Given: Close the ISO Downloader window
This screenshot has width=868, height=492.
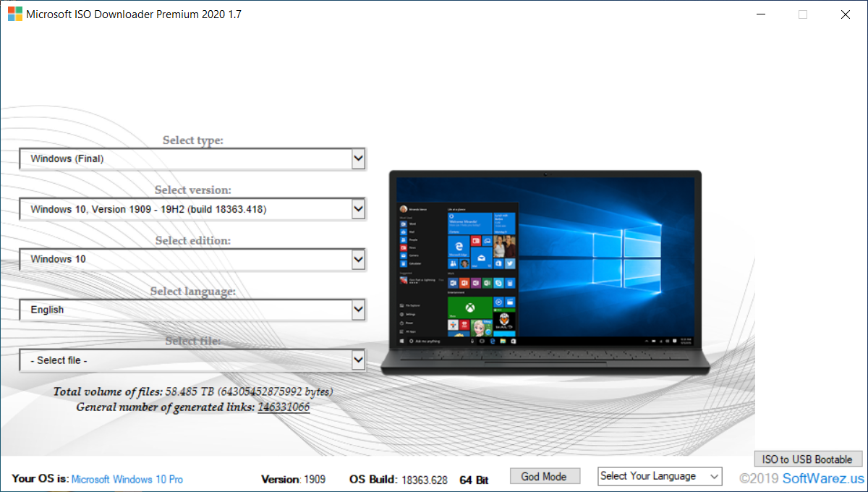Looking at the screenshot, I should point(846,14).
